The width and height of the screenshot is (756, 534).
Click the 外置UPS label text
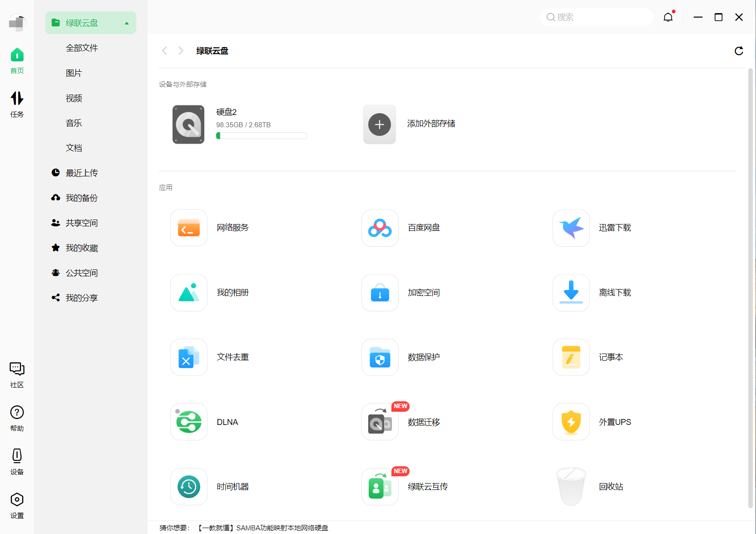[615, 422]
